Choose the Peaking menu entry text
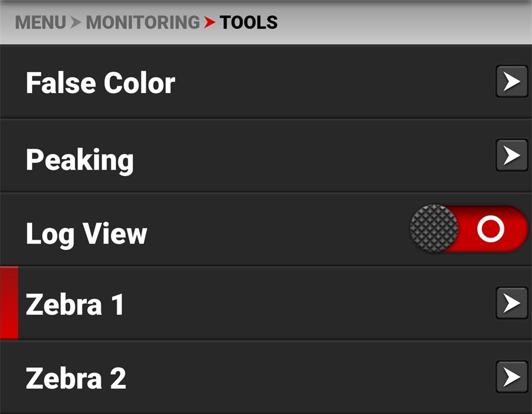The width and height of the screenshot is (532, 414). pos(80,158)
